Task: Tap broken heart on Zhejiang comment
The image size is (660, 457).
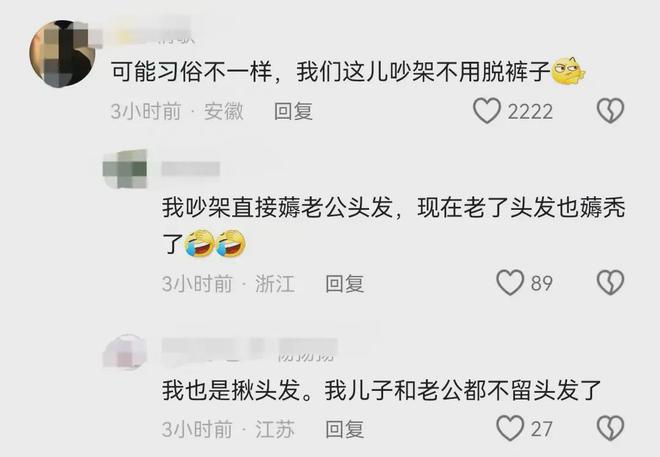Action: [x=610, y=282]
